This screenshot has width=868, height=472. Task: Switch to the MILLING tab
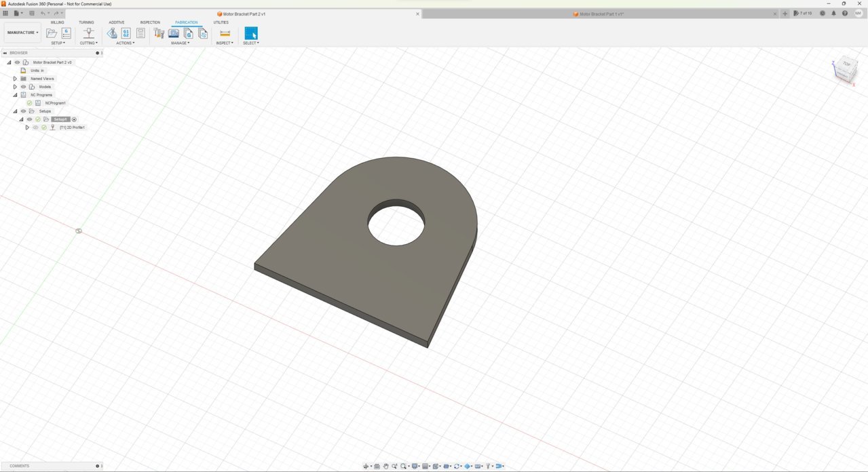pos(58,22)
